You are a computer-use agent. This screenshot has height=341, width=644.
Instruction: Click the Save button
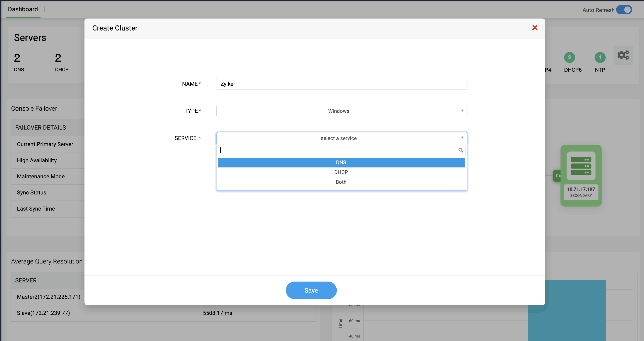point(311,290)
